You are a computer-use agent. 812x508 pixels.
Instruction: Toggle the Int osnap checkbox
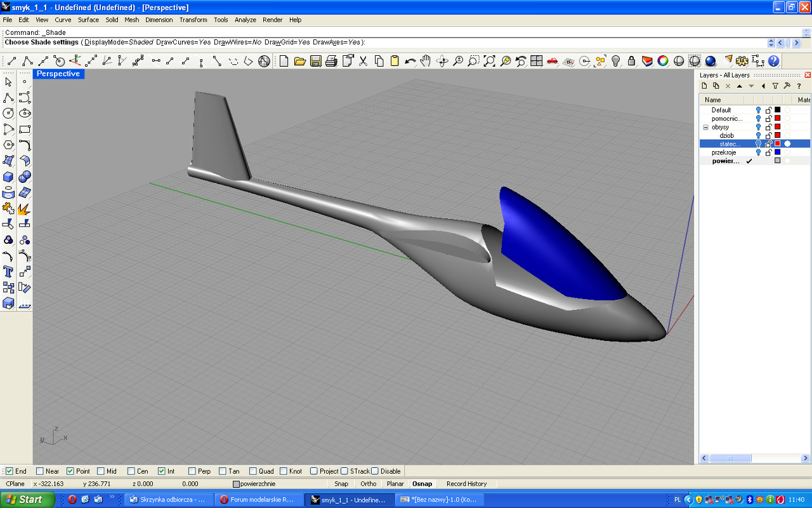click(162, 471)
